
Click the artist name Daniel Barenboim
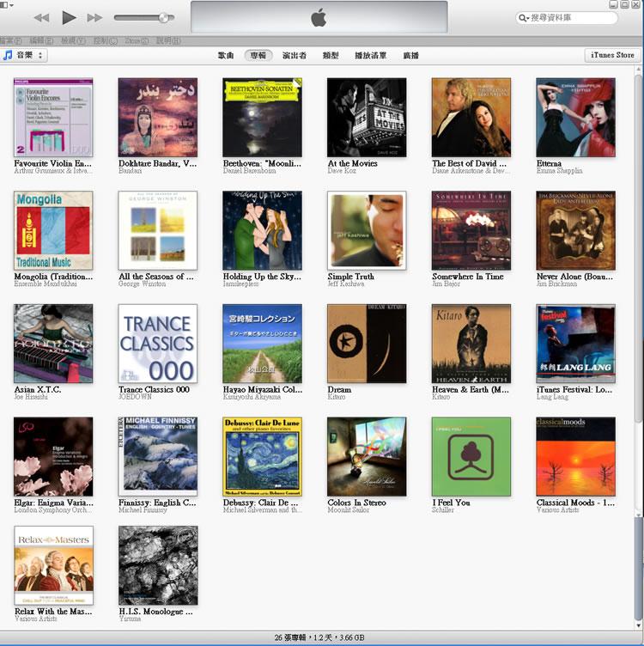tap(250, 171)
